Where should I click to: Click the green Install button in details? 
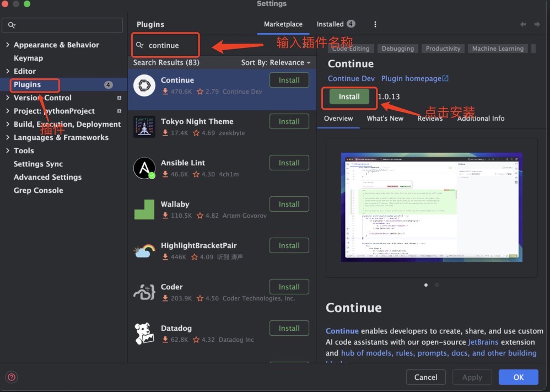point(349,96)
